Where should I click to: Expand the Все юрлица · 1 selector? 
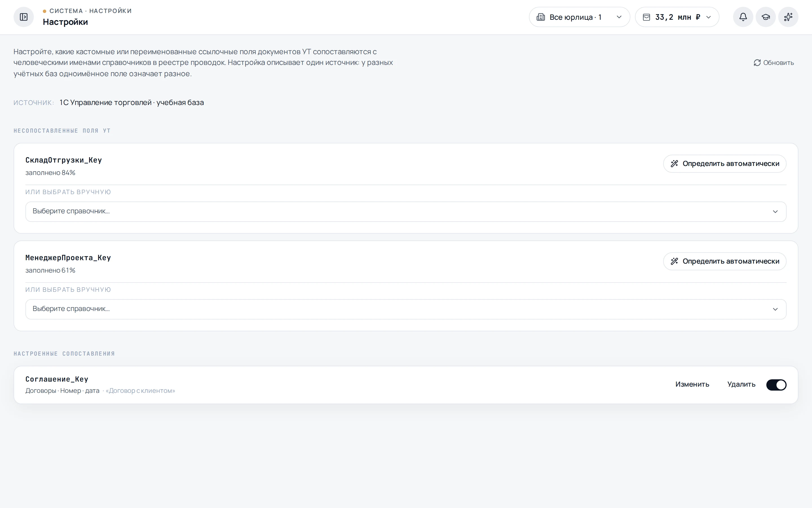click(x=579, y=17)
